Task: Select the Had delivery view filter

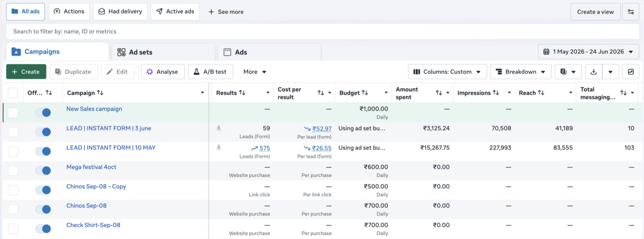Action: point(120,11)
